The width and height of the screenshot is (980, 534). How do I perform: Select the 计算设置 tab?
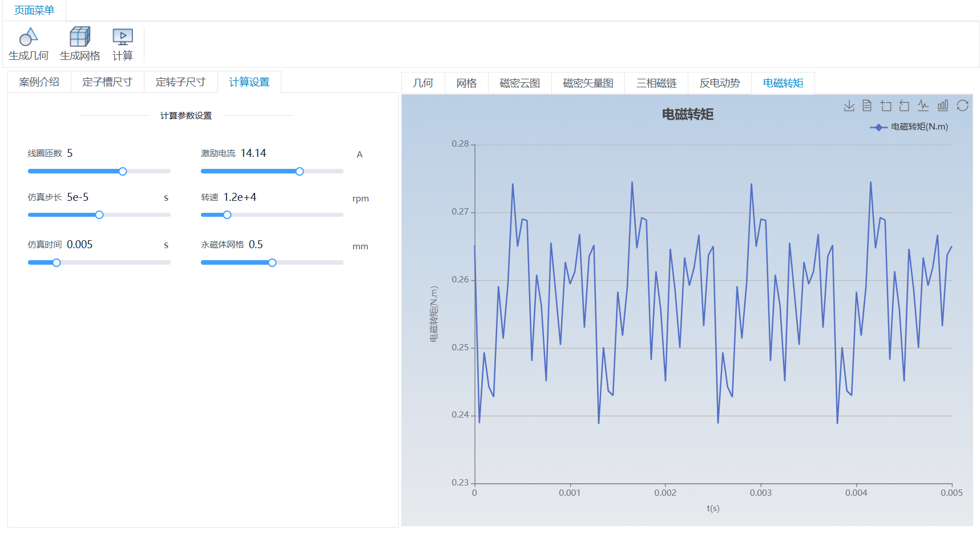[249, 82]
